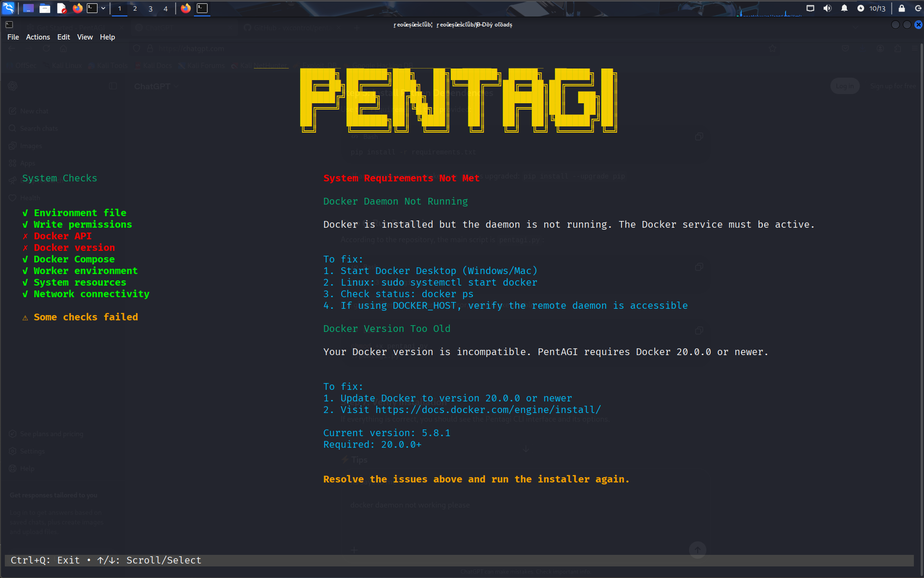Switch to workspace 2

(135, 8)
